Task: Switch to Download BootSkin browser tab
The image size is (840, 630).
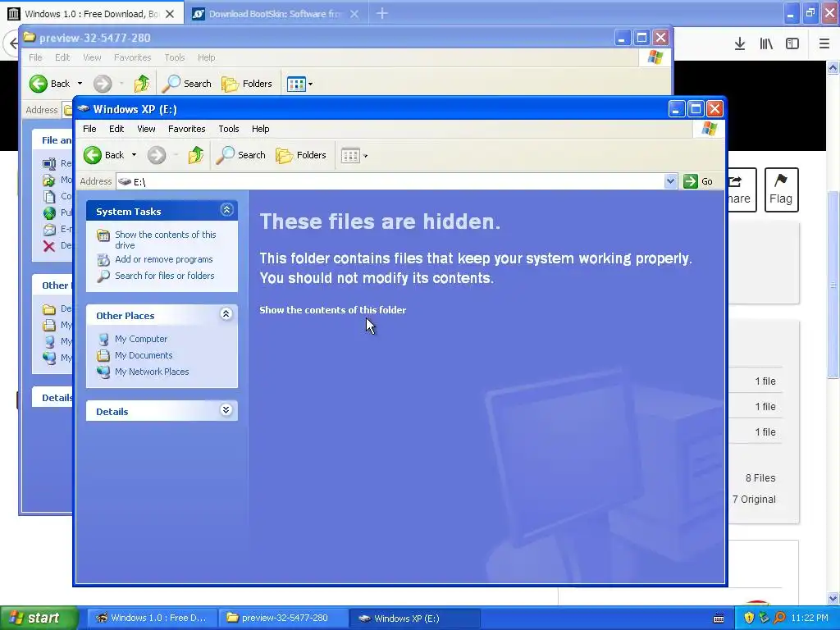Action: click(275, 14)
